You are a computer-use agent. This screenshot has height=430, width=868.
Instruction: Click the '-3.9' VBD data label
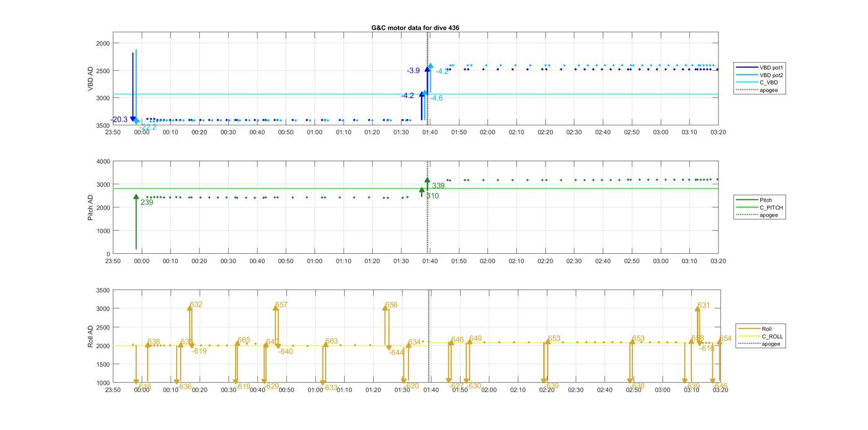413,71
